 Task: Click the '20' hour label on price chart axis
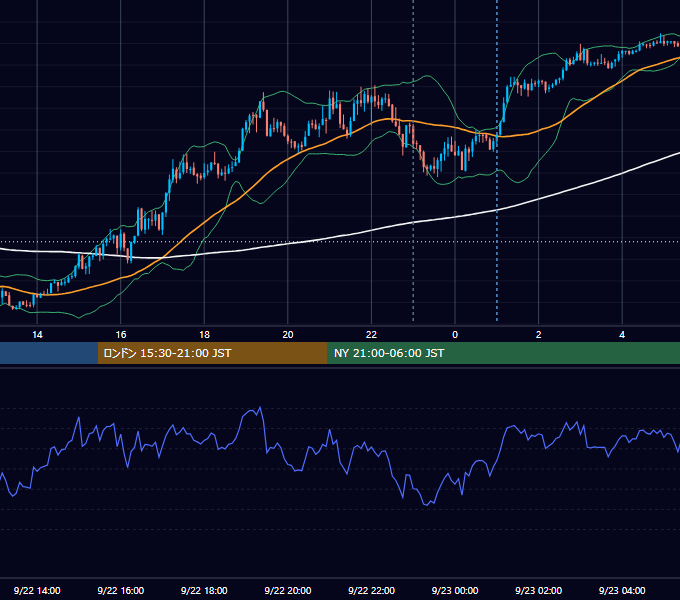click(x=288, y=335)
